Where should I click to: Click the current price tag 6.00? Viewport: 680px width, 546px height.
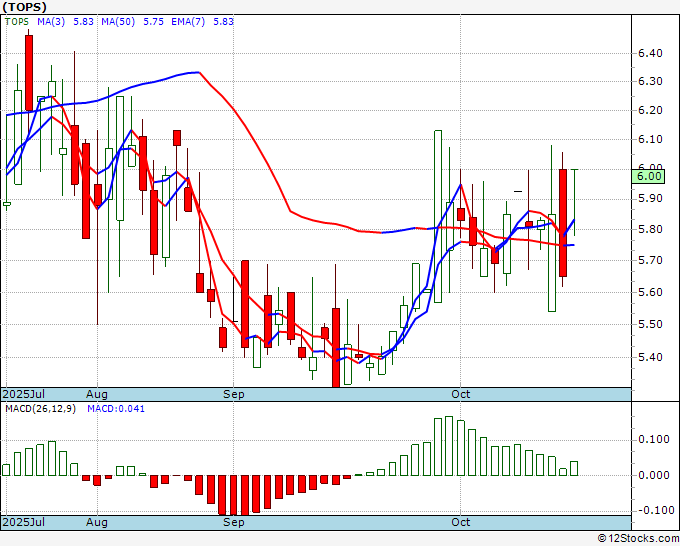click(648, 177)
